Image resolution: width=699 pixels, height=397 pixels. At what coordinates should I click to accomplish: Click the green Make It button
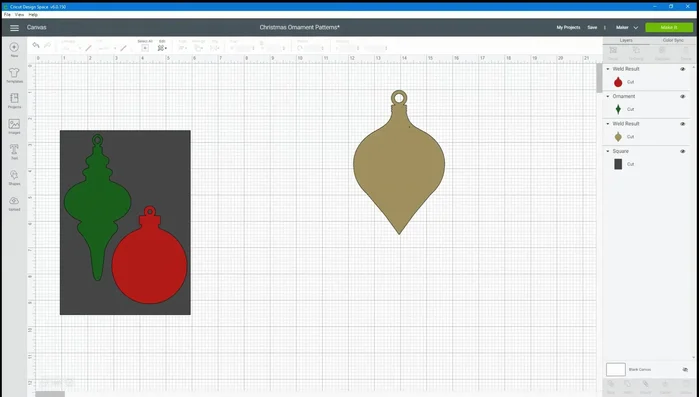click(669, 28)
